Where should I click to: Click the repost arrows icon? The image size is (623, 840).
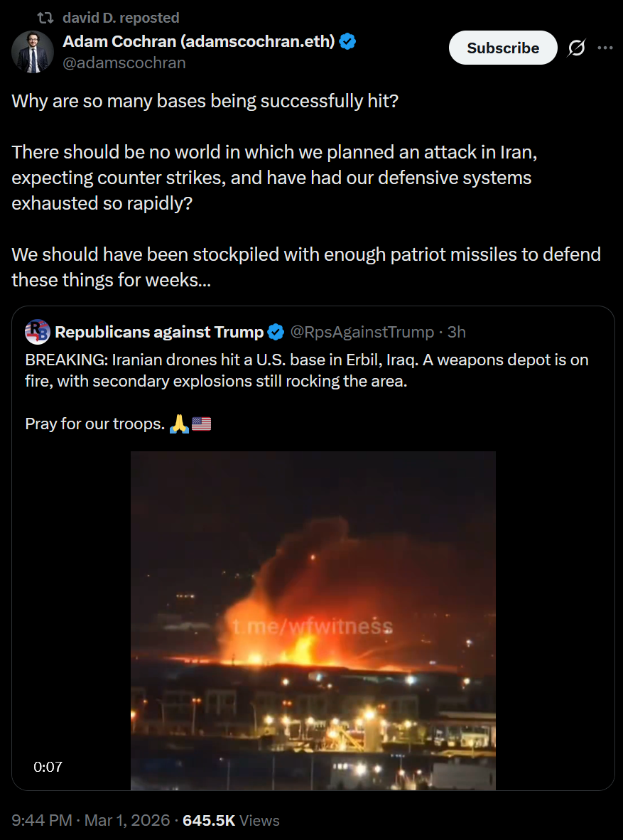pos(45,18)
